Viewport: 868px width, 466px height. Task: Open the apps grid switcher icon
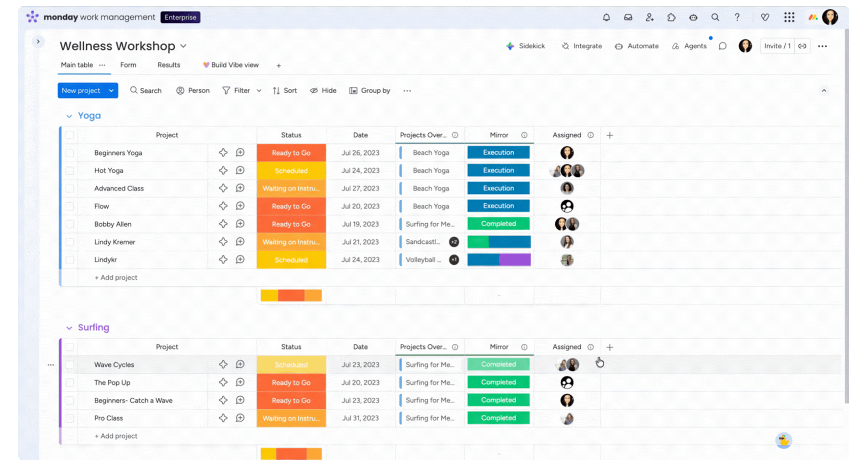point(789,17)
